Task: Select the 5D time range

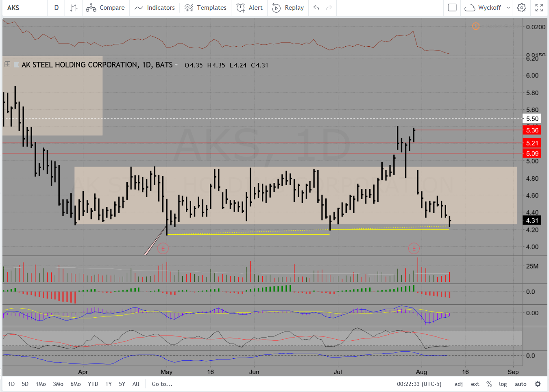Action: (25, 384)
